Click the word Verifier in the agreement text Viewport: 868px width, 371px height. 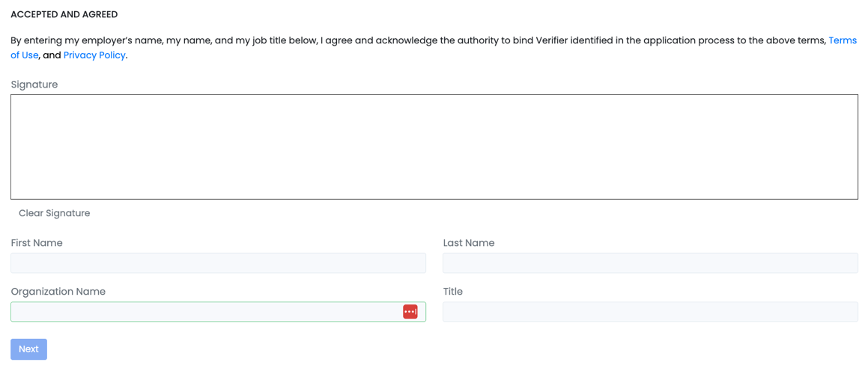pyautogui.click(x=551, y=40)
